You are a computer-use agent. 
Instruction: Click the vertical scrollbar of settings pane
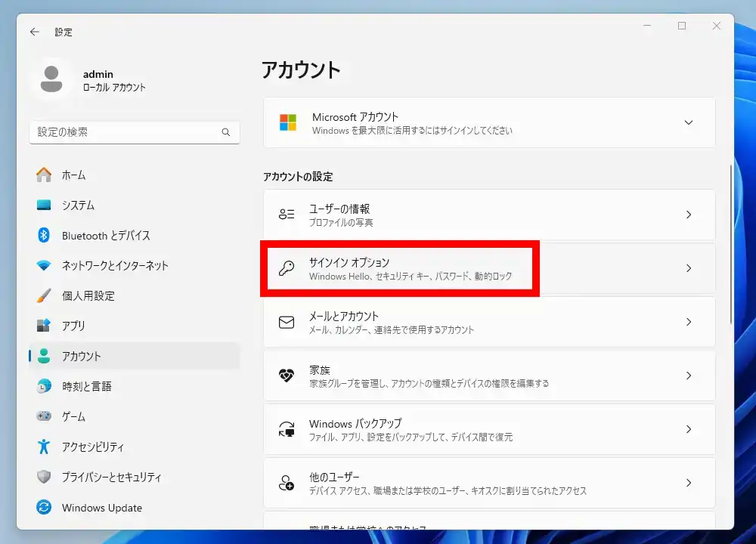click(x=731, y=245)
